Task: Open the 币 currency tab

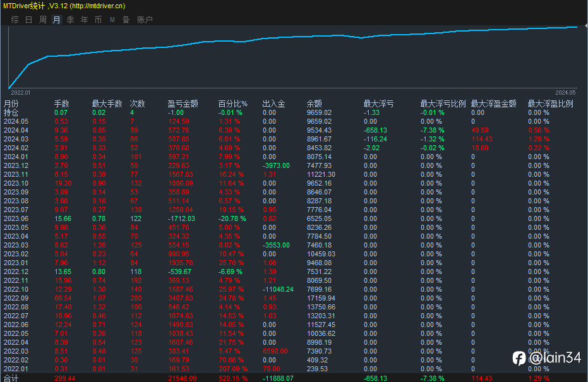Action: pyautogui.click(x=98, y=20)
